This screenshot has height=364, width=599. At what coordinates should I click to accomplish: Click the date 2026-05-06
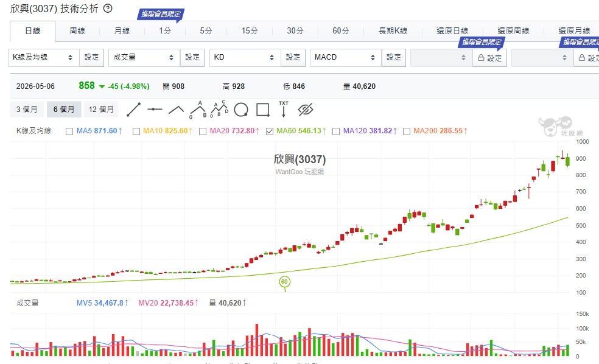35,86
